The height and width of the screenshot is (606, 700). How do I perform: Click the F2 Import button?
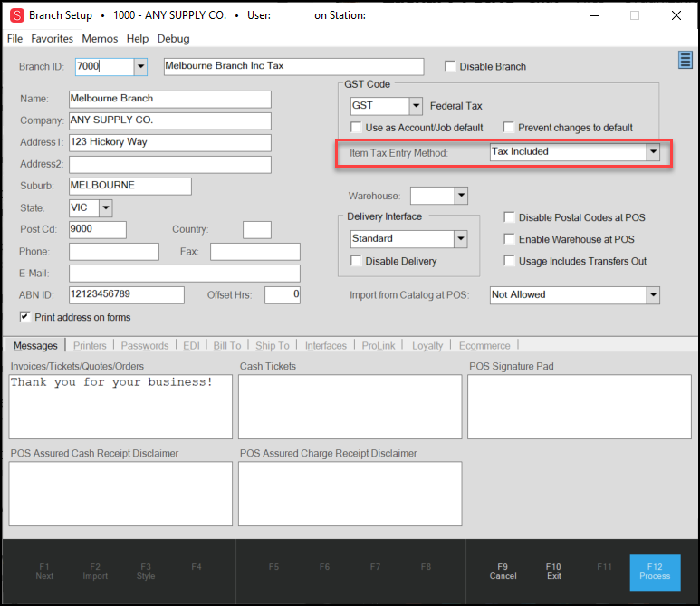click(95, 572)
